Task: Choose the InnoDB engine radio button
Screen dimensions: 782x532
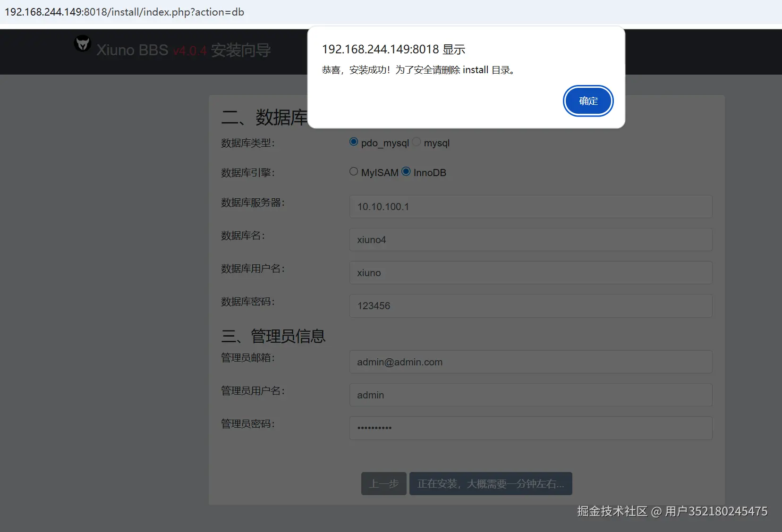Action: pyautogui.click(x=406, y=171)
